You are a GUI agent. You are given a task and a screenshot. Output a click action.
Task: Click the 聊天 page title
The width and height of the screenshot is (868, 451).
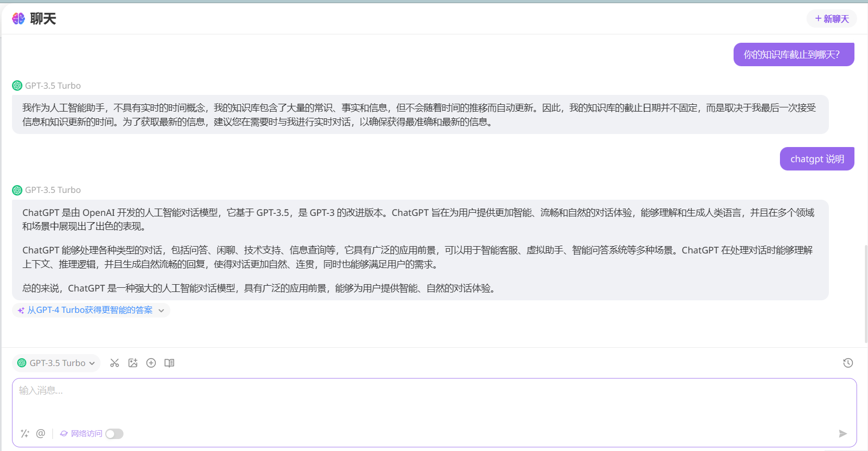pyautogui.click(x=43, y=19)
